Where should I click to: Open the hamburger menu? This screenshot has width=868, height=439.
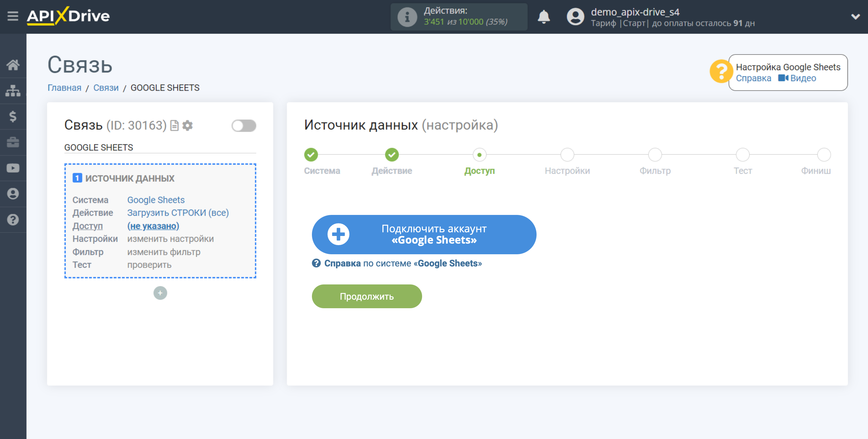pyautogui.click(x=13, y=16)
